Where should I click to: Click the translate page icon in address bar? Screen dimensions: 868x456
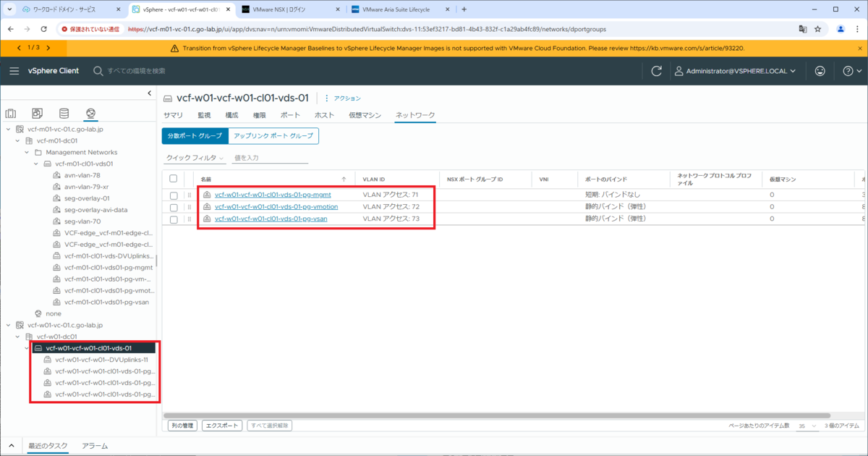[803, 29]
